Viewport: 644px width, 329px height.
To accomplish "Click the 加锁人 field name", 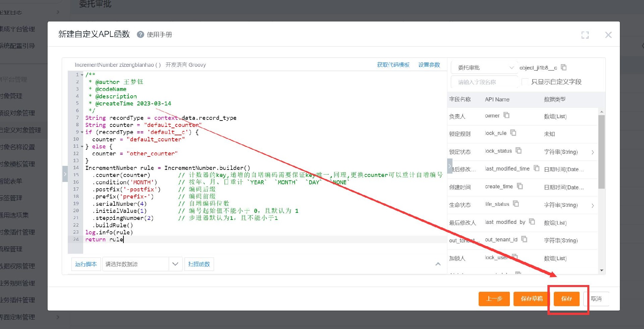I will coord(457,258).
